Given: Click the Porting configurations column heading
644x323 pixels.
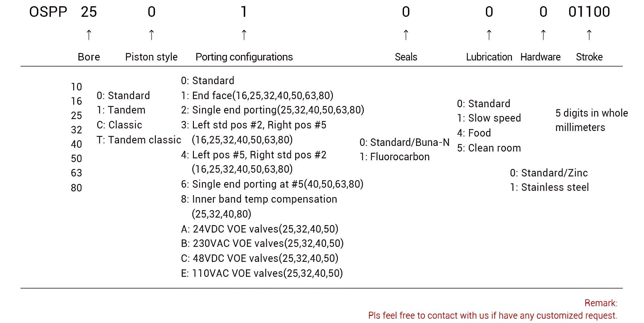Looking at the screenshot, I should [x=244, y=57].
